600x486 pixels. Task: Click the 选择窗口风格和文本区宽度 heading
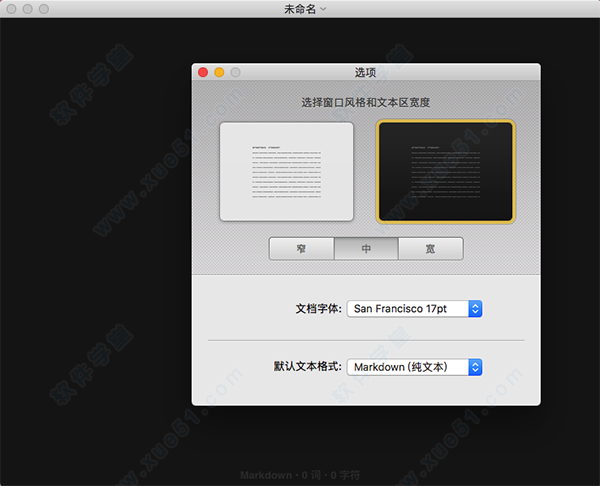[366, 102]
